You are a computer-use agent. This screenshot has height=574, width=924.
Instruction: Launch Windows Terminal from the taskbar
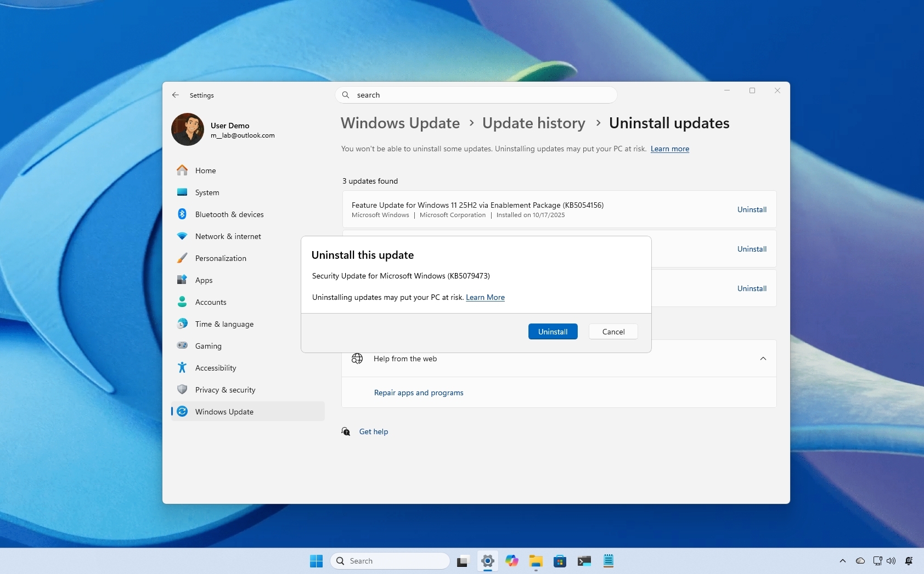[584, 561]
